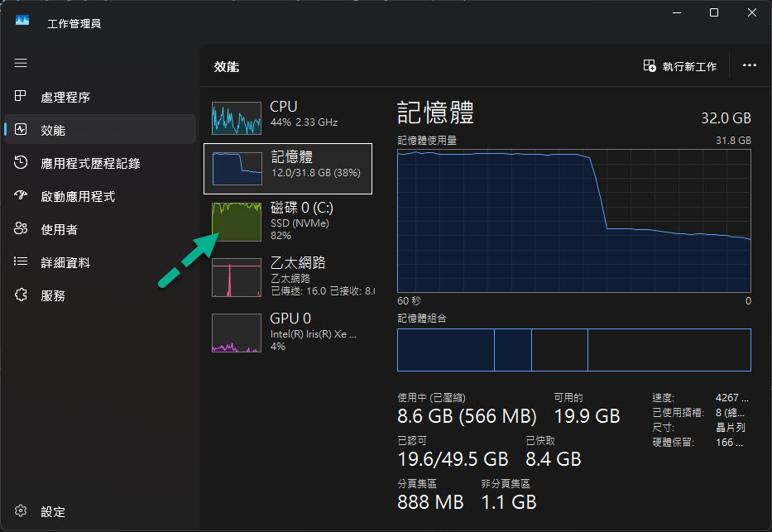The width and height of the screenshot is (772, 532).
Task: Select the 記憶體 resource entry
Action: coord(288,169)
